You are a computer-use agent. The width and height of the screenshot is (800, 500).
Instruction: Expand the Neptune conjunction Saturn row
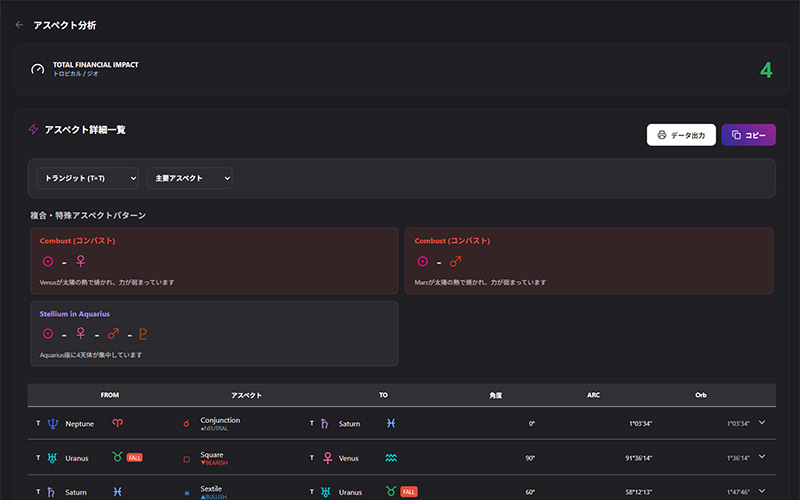[762, 423]
